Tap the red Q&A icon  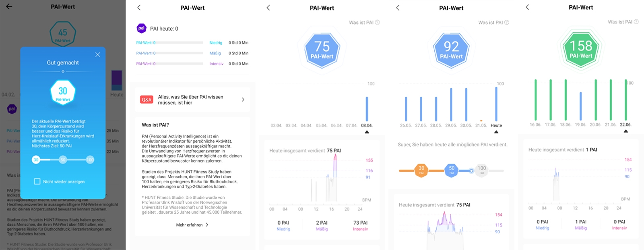147,100
